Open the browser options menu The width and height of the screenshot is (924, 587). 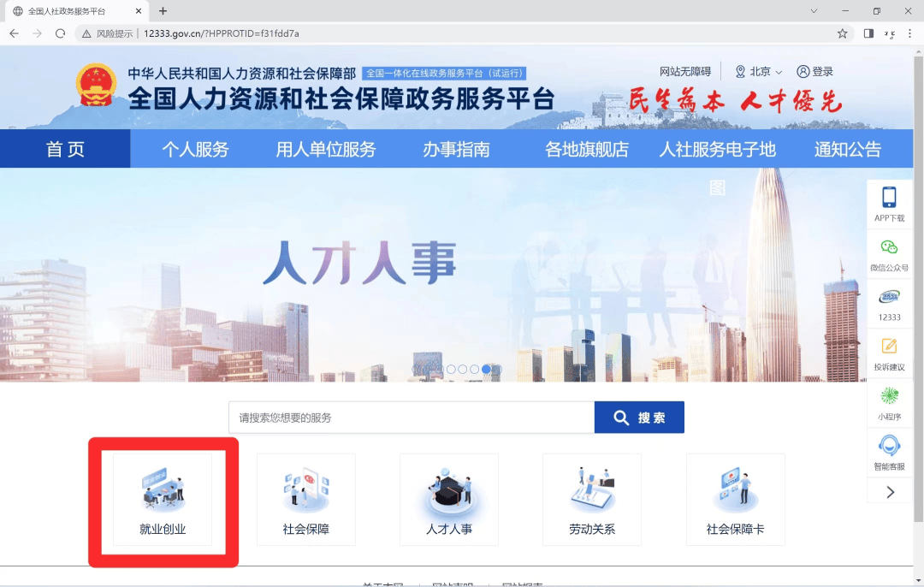coord(908,32)
